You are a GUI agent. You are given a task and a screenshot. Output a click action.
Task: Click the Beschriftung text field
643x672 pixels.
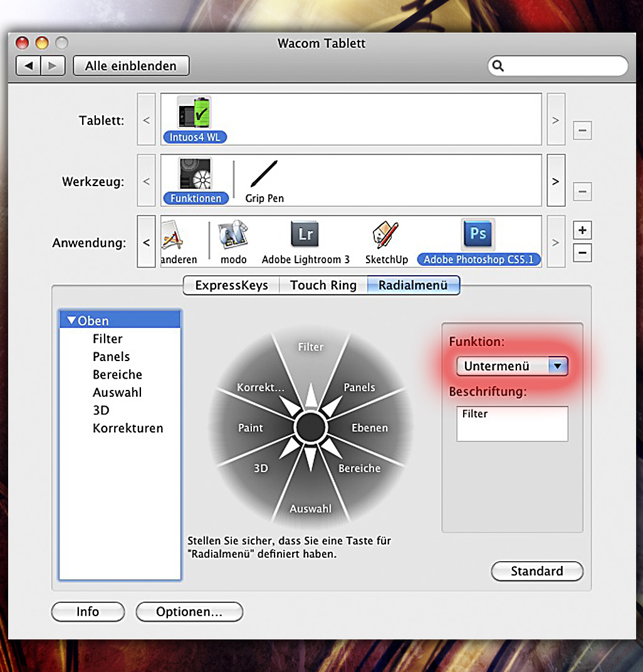pyautogui.click(x=512, y=424)
